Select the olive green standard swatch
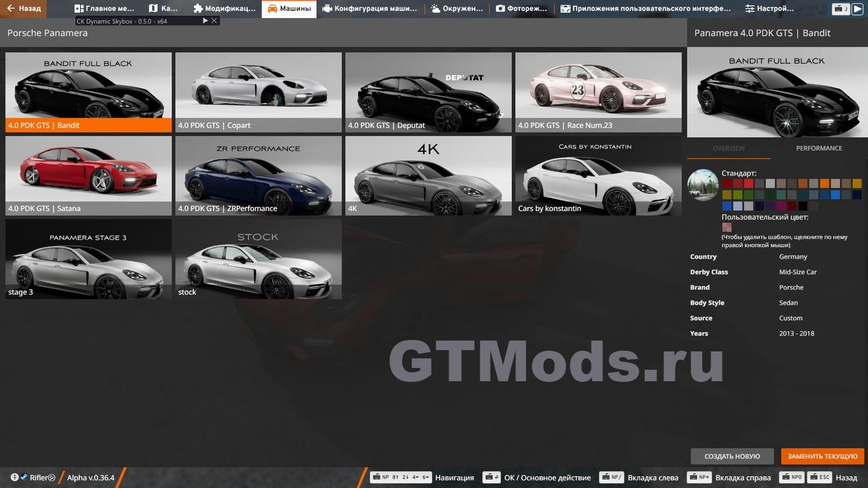The height and width of the screenshot is (488, 868). [x=738, y=194]
